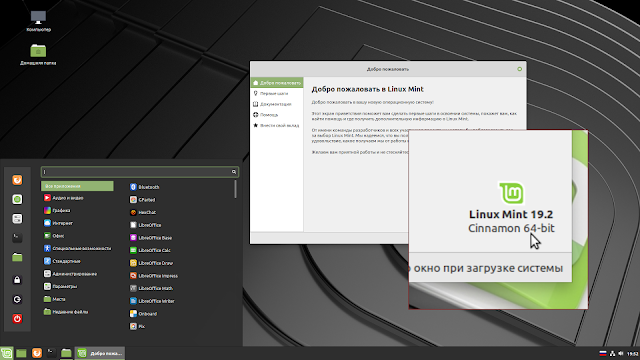Click the logout icon in menu sidebar

[17, 300]
